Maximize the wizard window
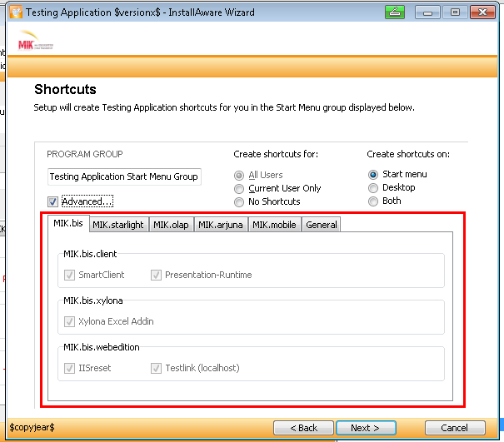The width and height of the screenshot is (504, 442). pos(455,12)
